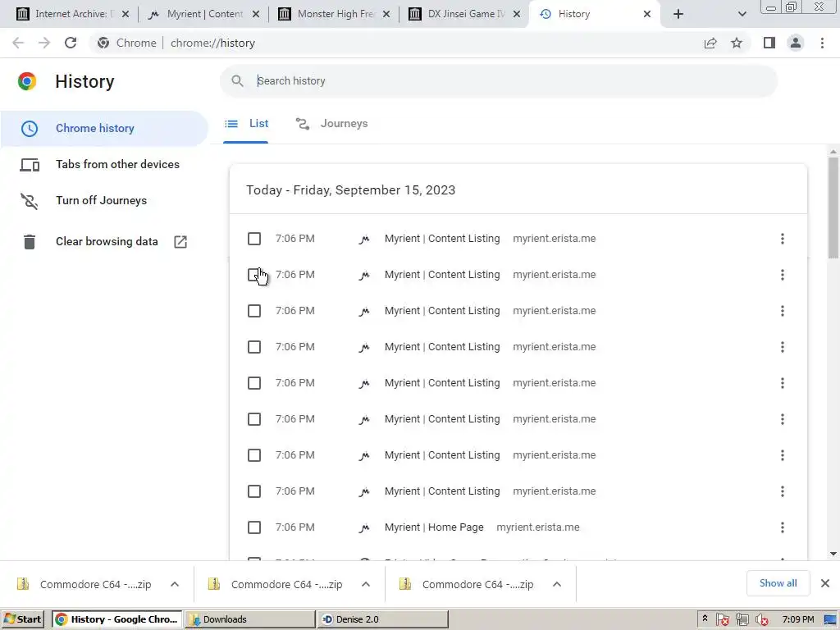Show all downloads
This screenshot has width=840, height=630.
pos(778,583)
